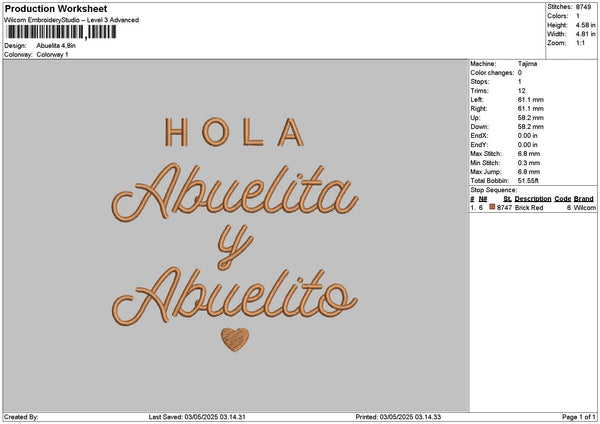Screen dimensions: 600x424
Task: Click the first Abuelita script word
Action: (x=236, y=190)
